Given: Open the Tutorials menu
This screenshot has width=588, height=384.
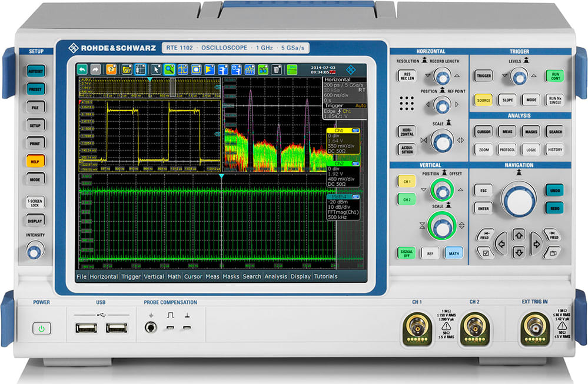Looking at the screenshot, I should (325, 276).
